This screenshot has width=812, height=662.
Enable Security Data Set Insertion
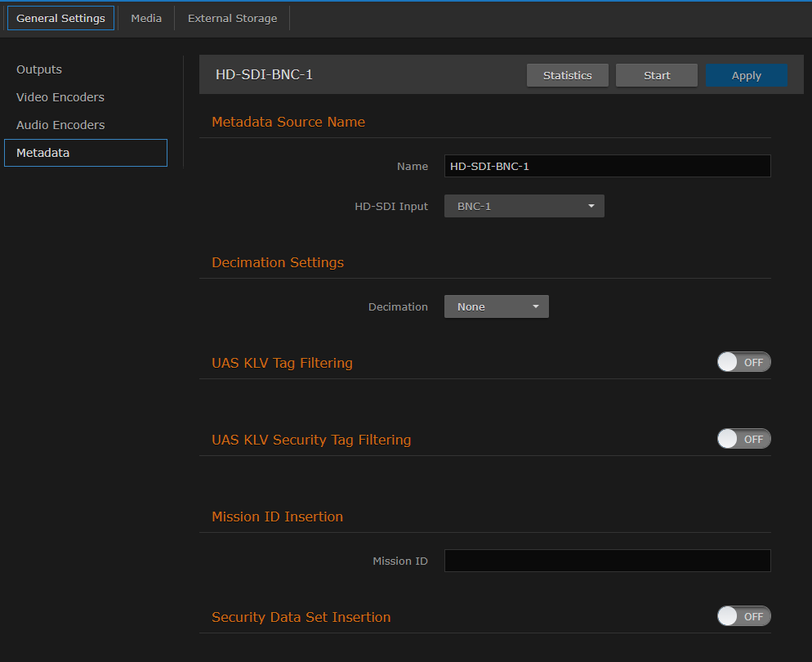(x=743, y=615)
